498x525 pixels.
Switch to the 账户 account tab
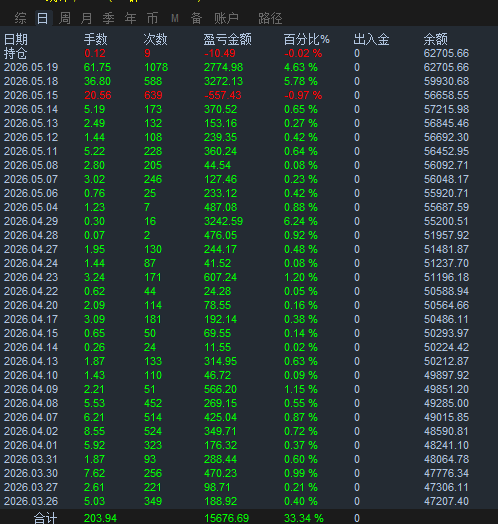pyautogui.click(x=226, y=18)
